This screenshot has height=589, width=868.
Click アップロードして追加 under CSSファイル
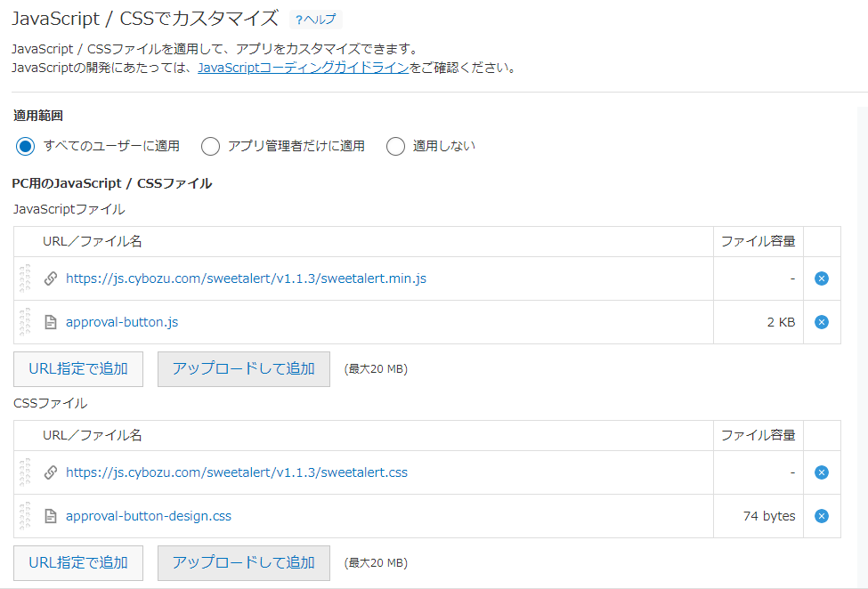click(x=244, y=563)
